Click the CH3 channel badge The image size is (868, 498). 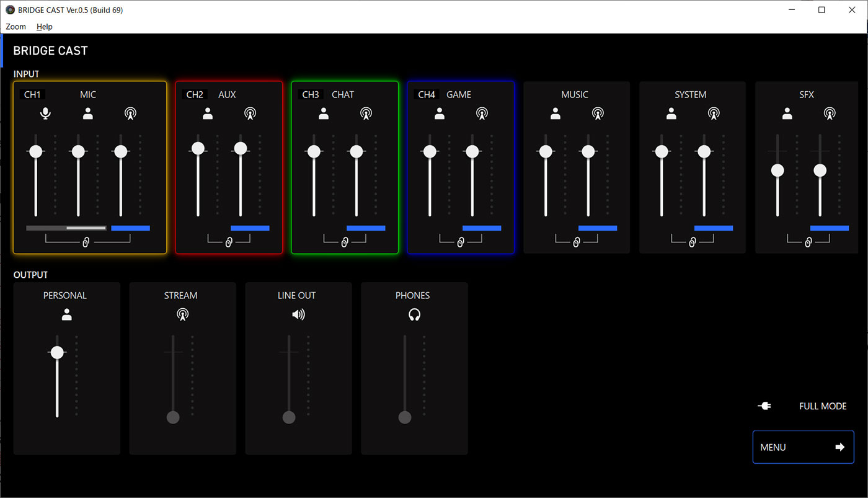tap(311, 95)
